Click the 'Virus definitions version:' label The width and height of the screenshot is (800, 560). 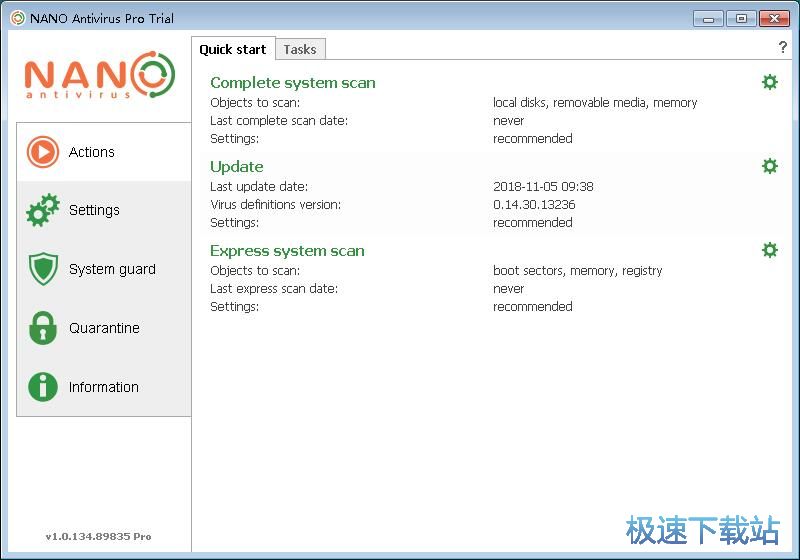pos(276,205)
